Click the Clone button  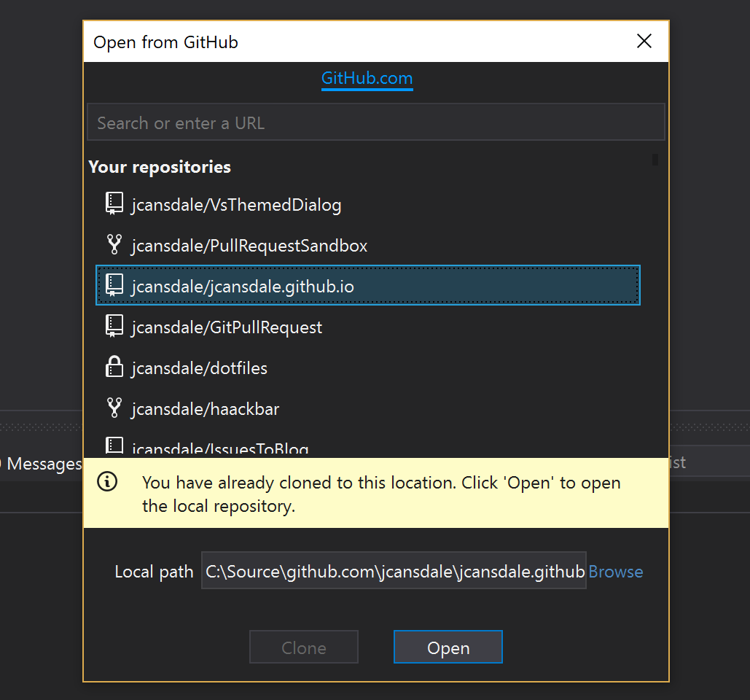pyautogui.click(x=304, y=647)
